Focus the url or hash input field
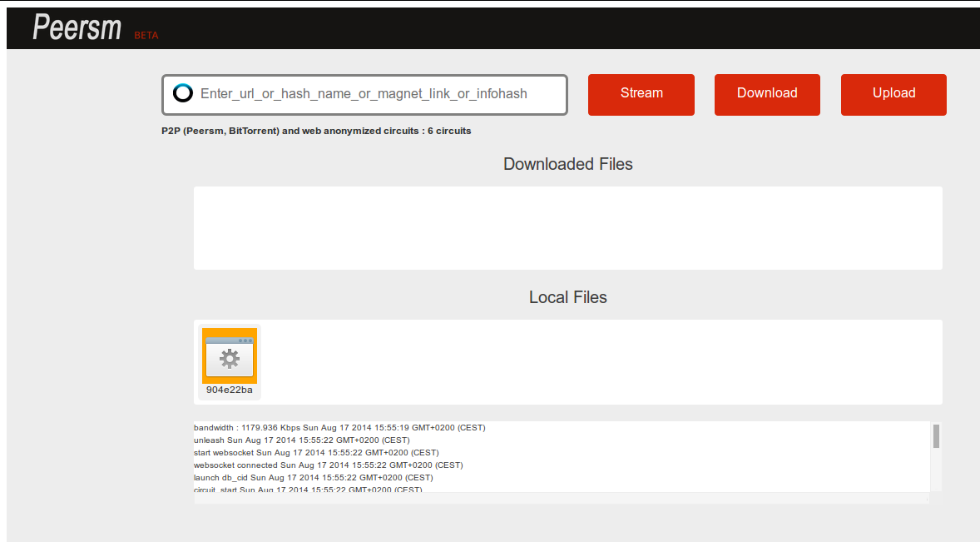This screenshot has height=542, width=980. (x=364, y=95)
